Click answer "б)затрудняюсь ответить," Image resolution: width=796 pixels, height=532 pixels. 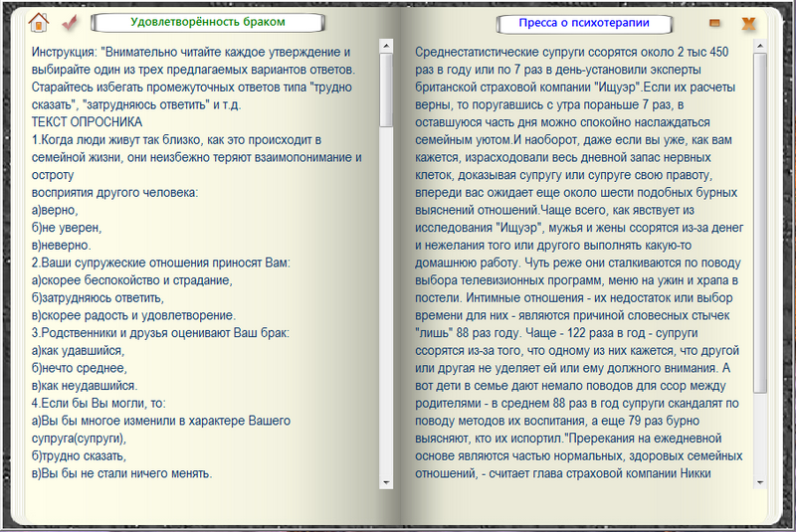[98, 297]
